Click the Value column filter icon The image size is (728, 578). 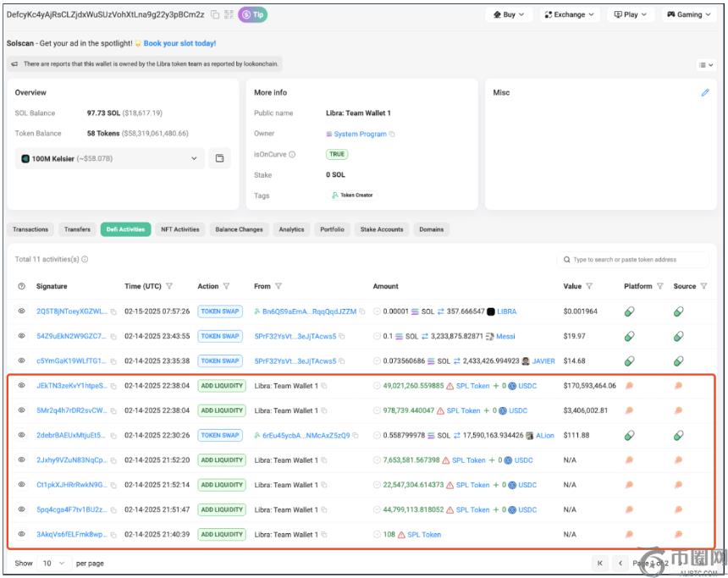tap(589, 286)
